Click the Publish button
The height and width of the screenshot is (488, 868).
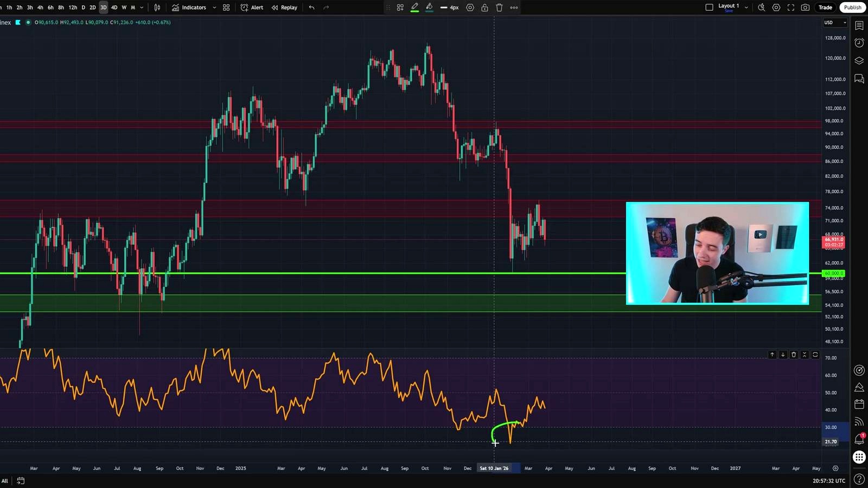852,8
